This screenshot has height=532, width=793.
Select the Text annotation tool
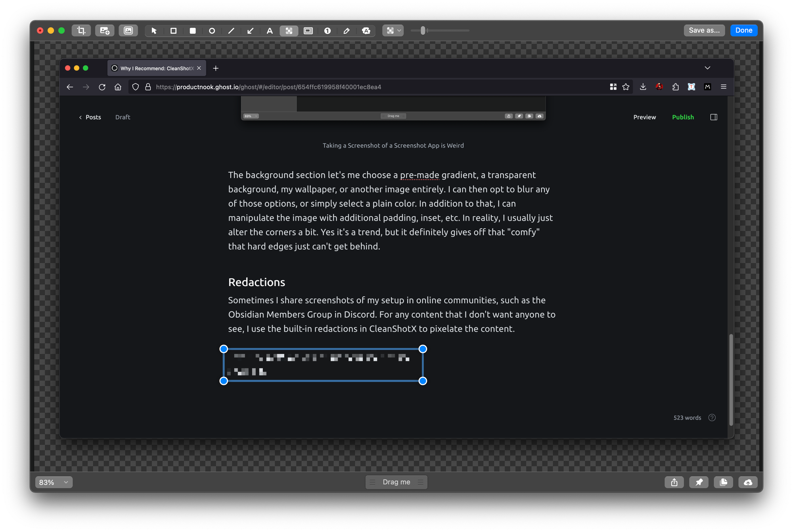click(x=270, y=31)
